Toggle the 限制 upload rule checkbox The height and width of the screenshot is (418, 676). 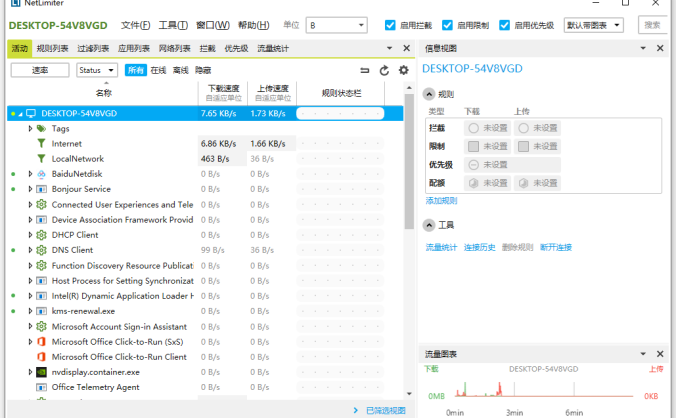click(538, 147)
